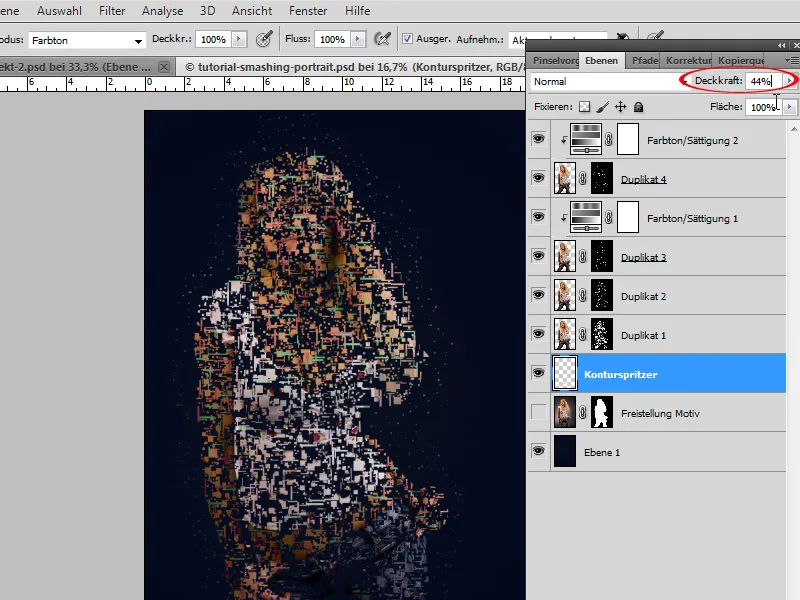Open Deckkraft slider arrow in layers panel
Screen dimensions: 800x600
[x=789, y=81]
